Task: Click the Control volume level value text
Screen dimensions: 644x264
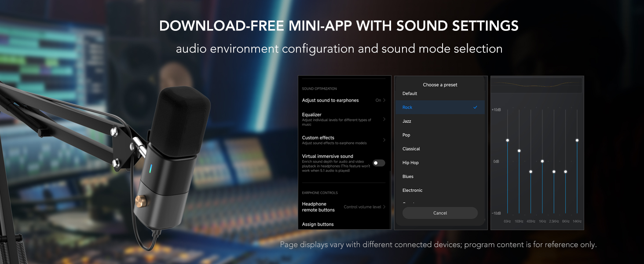Action: (362, 207)
